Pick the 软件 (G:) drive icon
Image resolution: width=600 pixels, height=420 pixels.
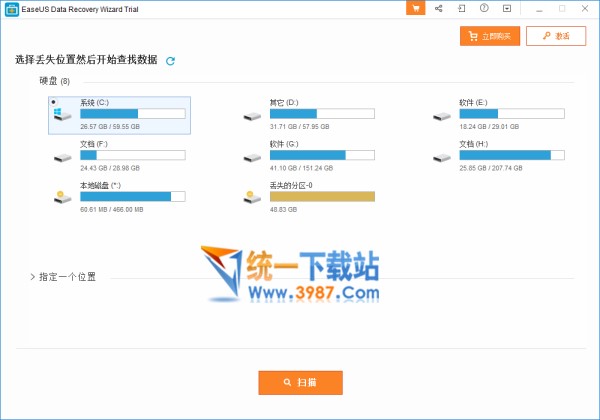(x=251, y=157)
